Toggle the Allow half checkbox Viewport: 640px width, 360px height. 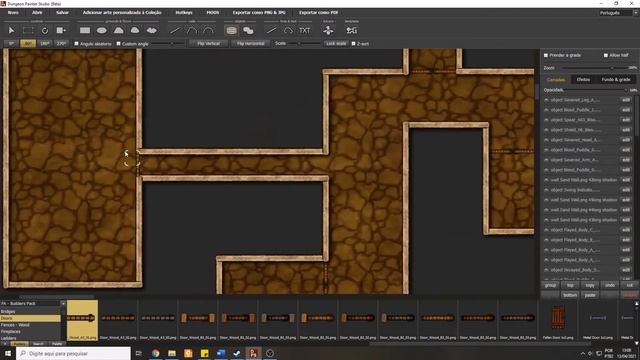pos(606,55)
